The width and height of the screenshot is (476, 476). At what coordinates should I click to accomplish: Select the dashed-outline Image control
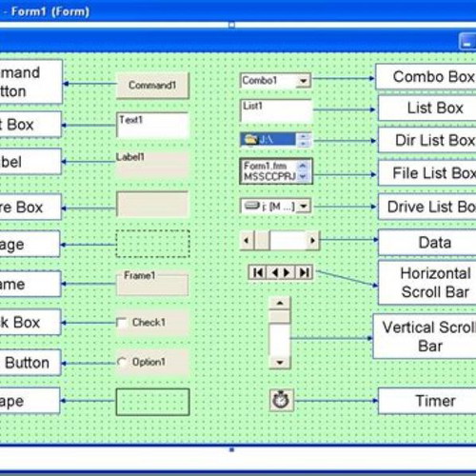(x=153, y=244)
